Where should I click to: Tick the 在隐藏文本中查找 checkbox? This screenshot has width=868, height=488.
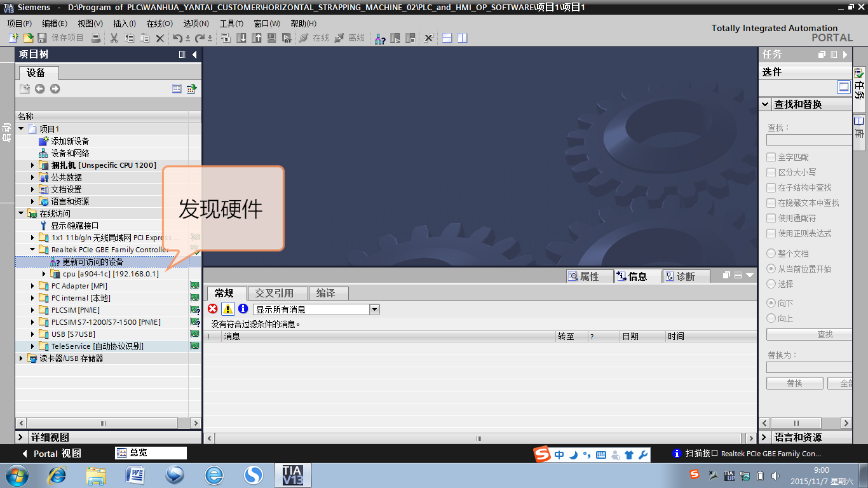point(771,203)
